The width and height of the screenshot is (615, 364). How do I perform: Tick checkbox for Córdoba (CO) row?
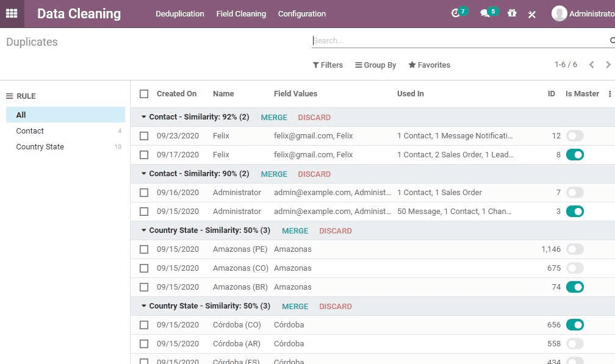pyautogui.click(x=144, y=325)
